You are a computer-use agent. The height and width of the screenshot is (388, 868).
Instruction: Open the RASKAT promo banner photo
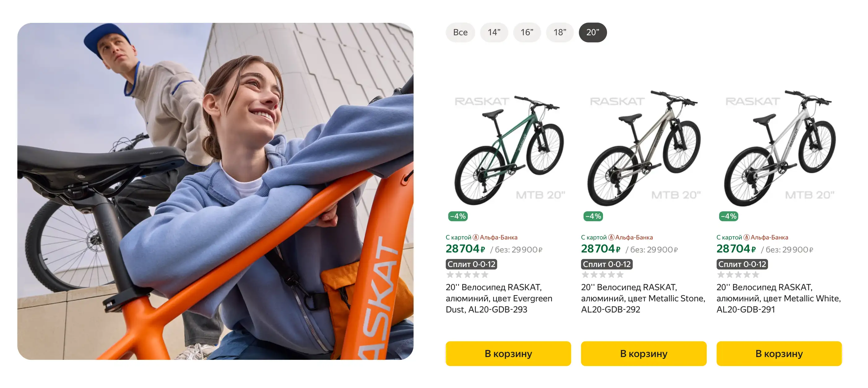pos(215,191)
